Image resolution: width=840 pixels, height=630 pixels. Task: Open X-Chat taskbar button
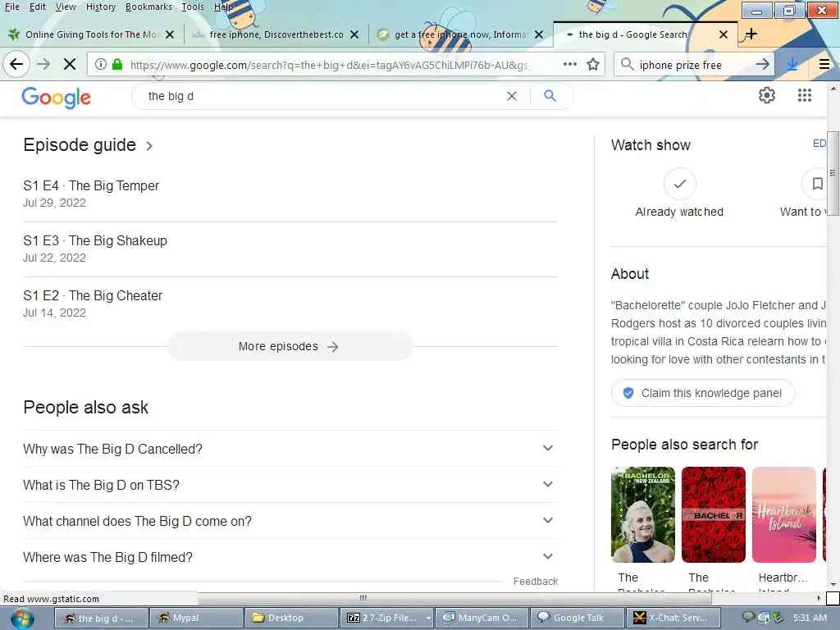(671, 618)
